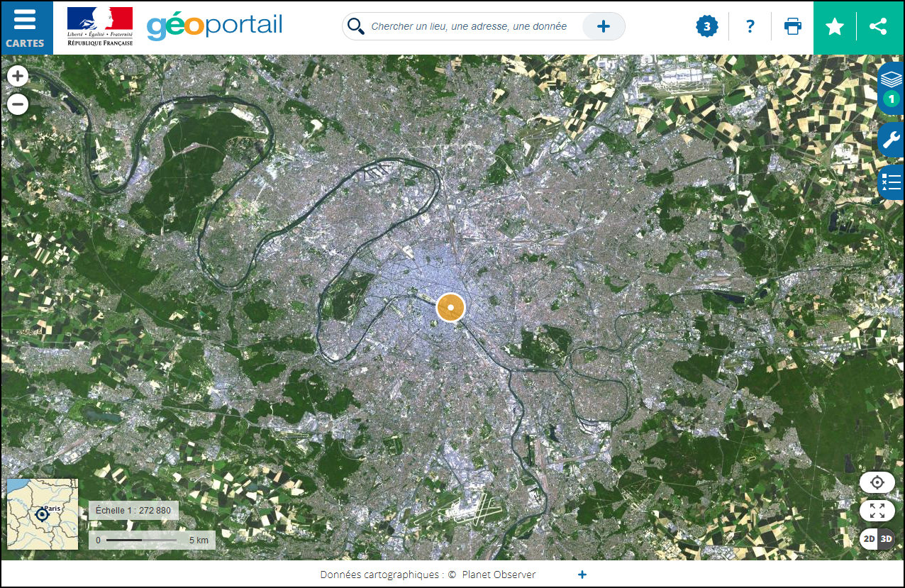Click the print map icon
Image resolution: width=905 pixels, height=588 pixels.
(793, 27)
